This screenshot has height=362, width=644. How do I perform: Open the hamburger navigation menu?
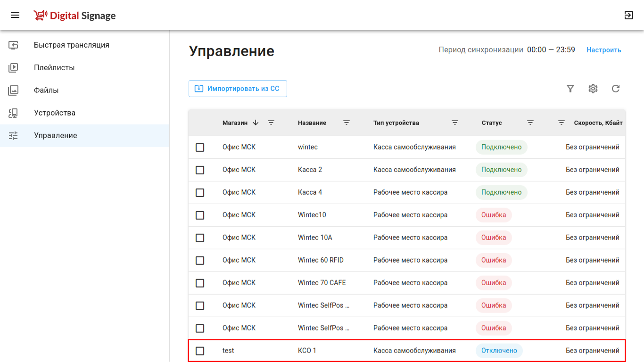[15, 15]
